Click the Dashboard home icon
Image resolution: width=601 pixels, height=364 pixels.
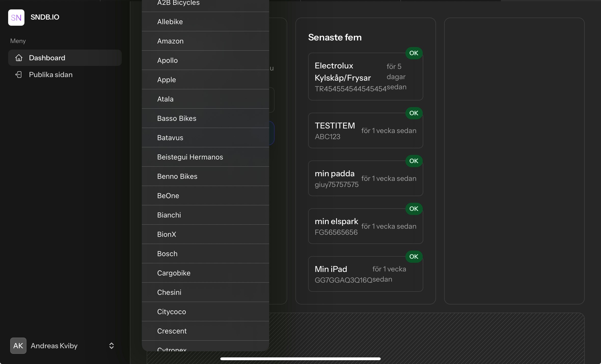[x=19, y=58]
